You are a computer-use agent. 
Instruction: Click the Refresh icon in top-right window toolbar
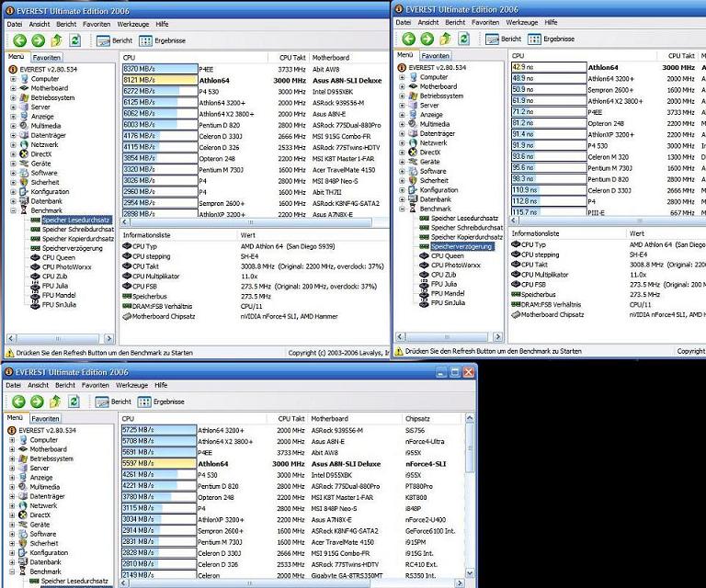pyautogui.click(x=463, y=39)
